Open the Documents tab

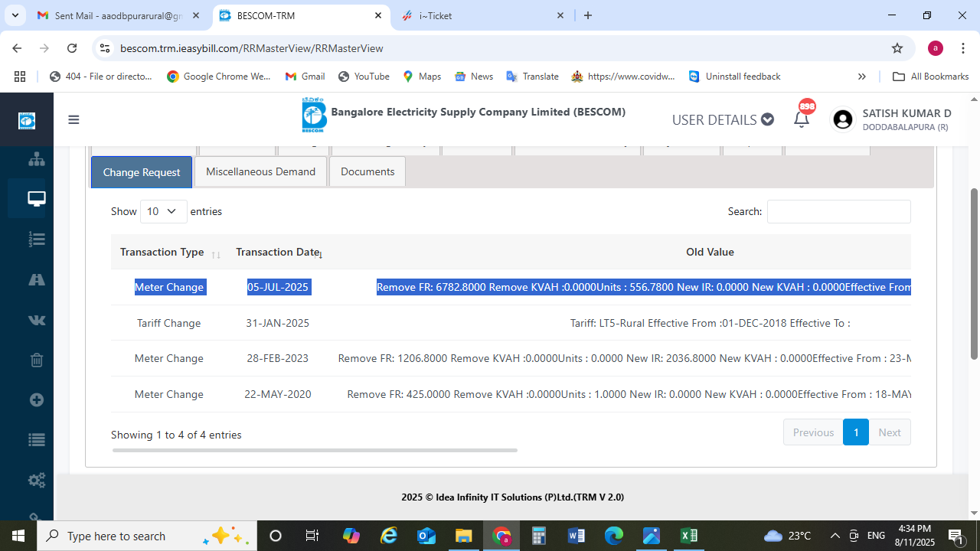[x=367, y=171]
